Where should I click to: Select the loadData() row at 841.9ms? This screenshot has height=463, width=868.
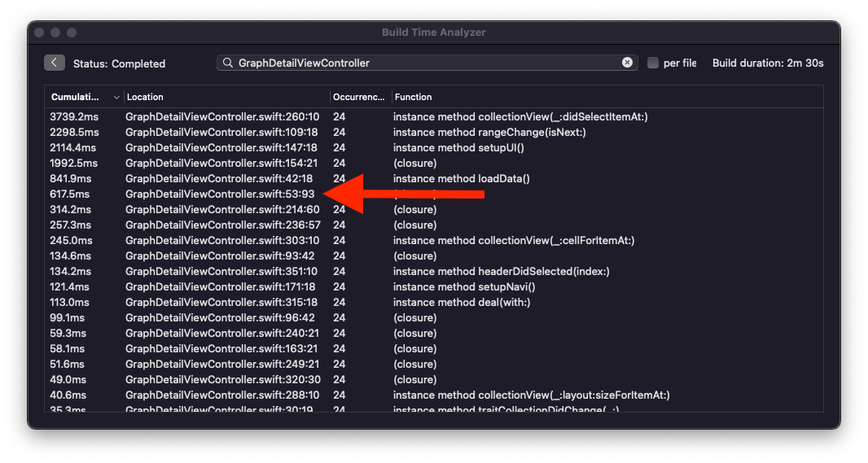pos(433,179)
